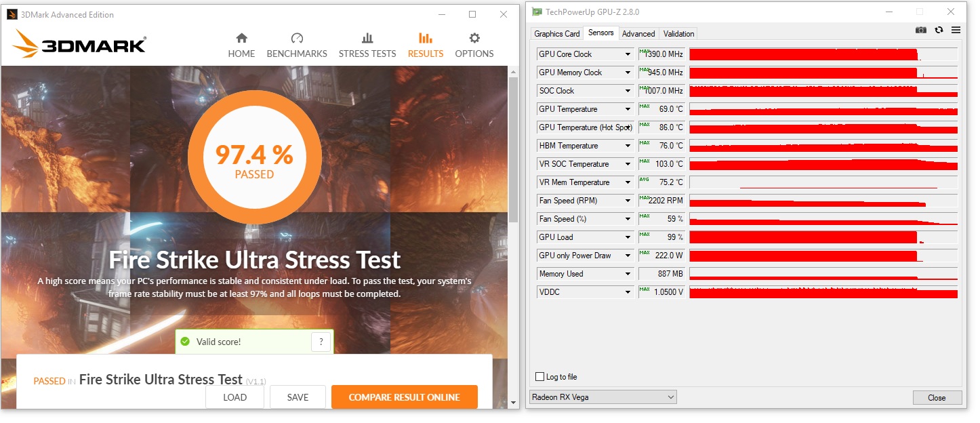Open the 3DMark HOME section
Image resolution: width=980 pixels, height=423 pixels.
tap(241, 45)
